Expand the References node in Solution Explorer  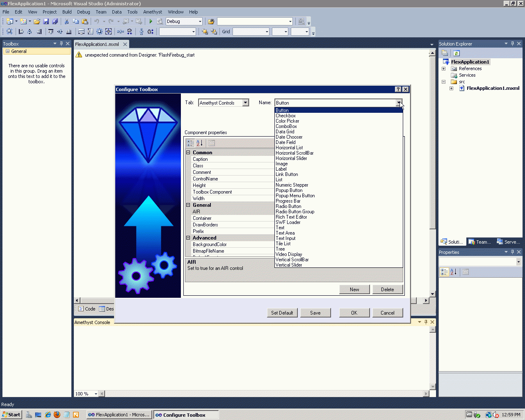443,68
